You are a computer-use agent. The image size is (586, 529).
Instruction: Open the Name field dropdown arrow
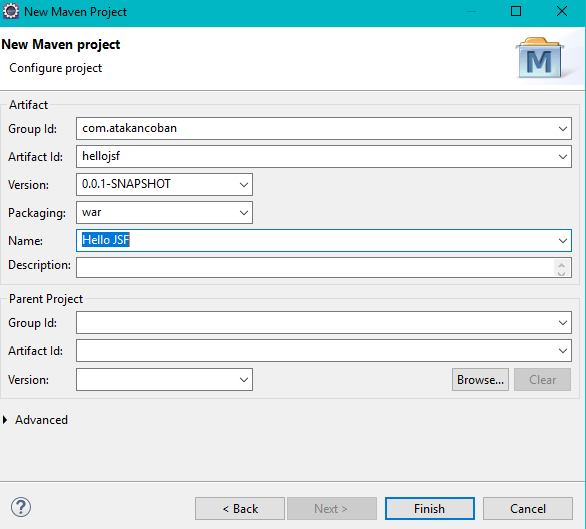coord(563,241)
